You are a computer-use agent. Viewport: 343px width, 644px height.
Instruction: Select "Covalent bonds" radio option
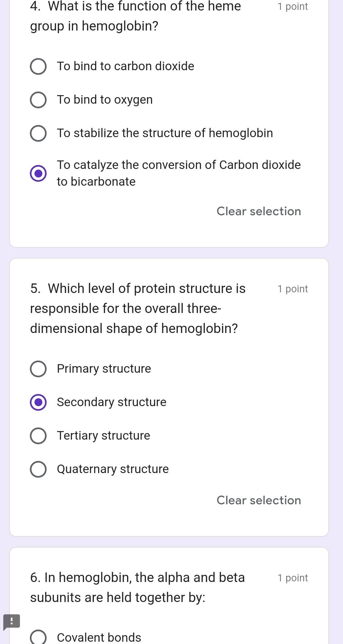click(38, 637)
